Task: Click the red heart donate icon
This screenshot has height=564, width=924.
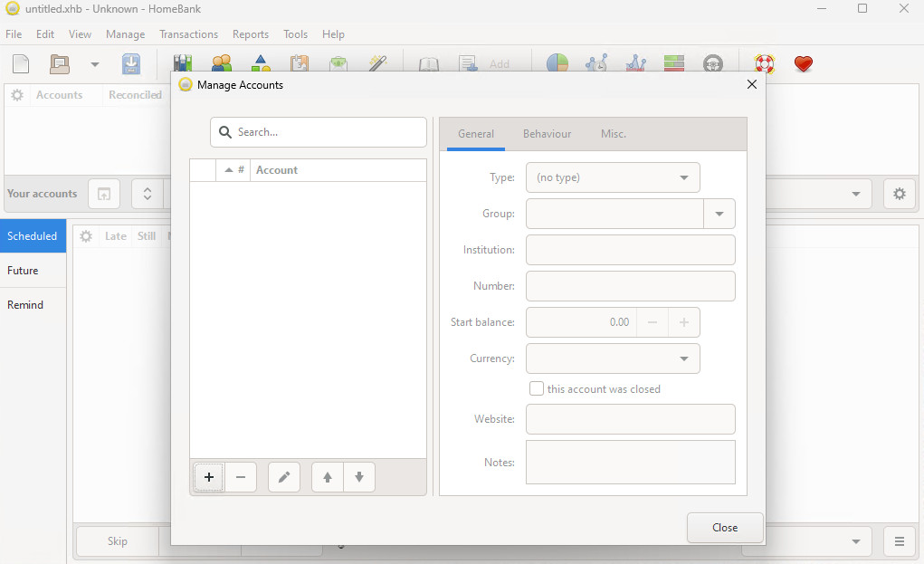Action: click(804, 63)
